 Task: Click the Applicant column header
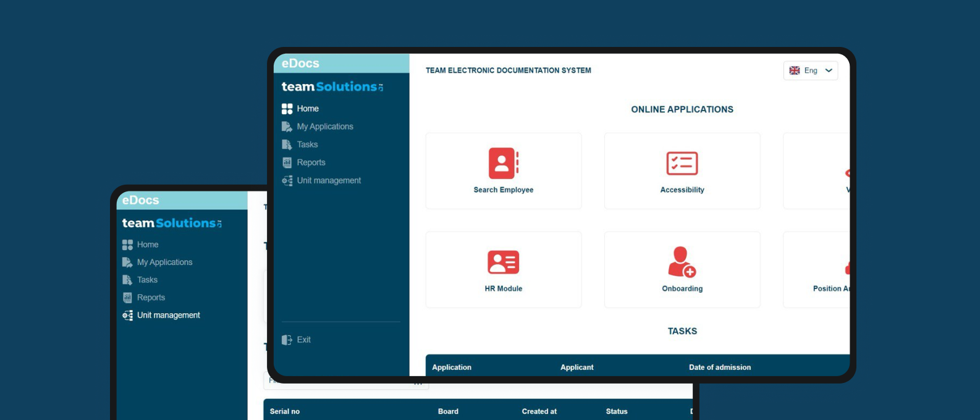tap(577, 367)
